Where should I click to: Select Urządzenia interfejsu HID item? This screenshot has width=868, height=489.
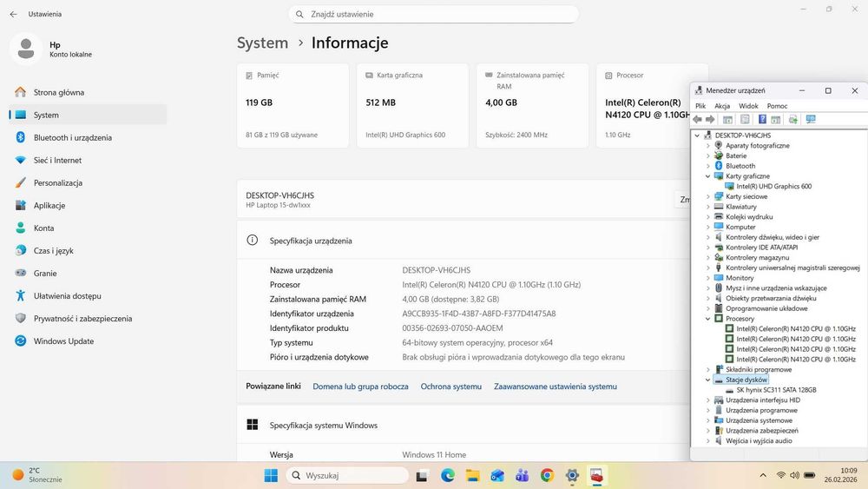pyautogui.click(x=763, y=400)
